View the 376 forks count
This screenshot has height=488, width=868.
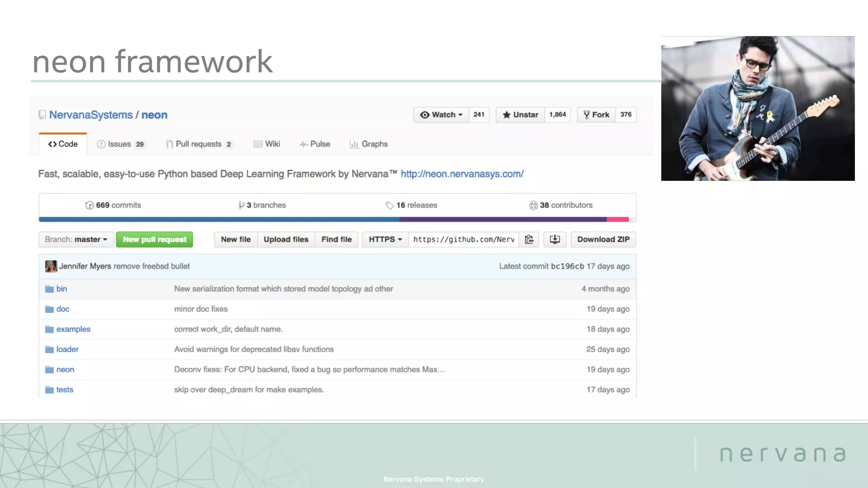626,115
